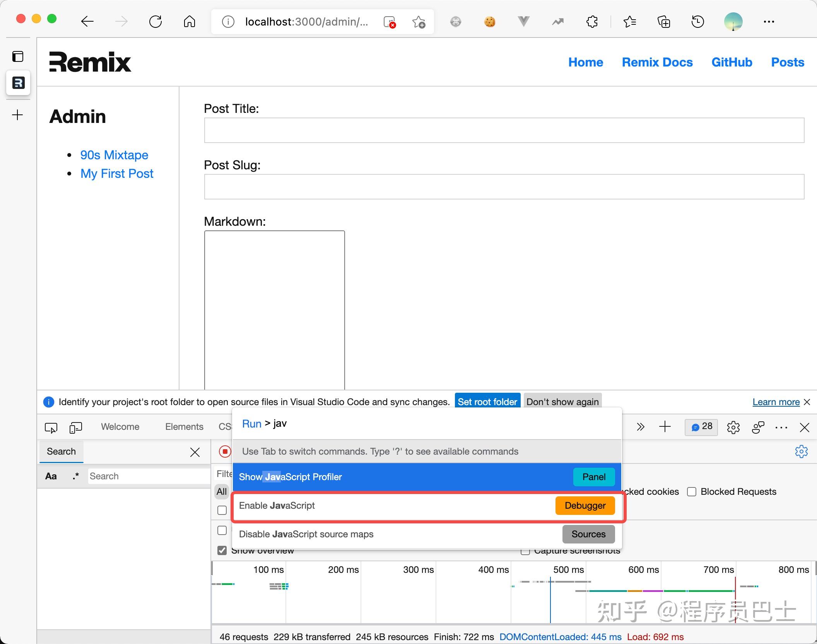
Task: Open DevTools settings gear icon
Action: (x=733, y=427)
